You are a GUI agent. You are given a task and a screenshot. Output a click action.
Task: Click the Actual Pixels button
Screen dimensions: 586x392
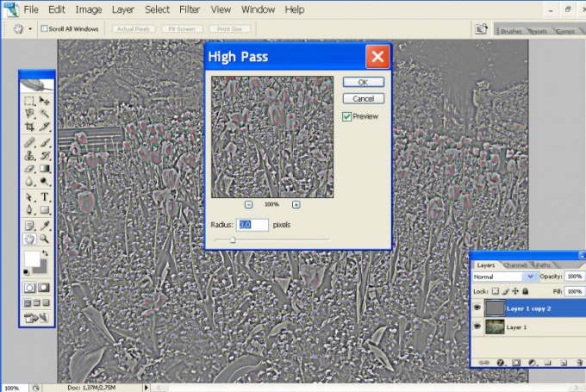[134, 28]
